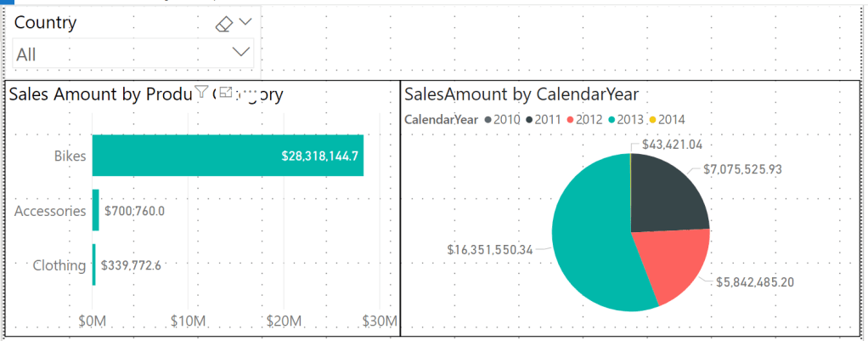
Task: Click the Bikes bar in the chart
Action: [x=228, y=156]
